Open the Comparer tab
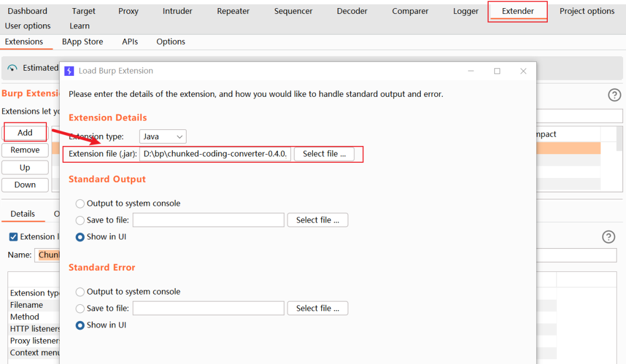This screenshot has height=364, width=626. click(x=410, y=11)
